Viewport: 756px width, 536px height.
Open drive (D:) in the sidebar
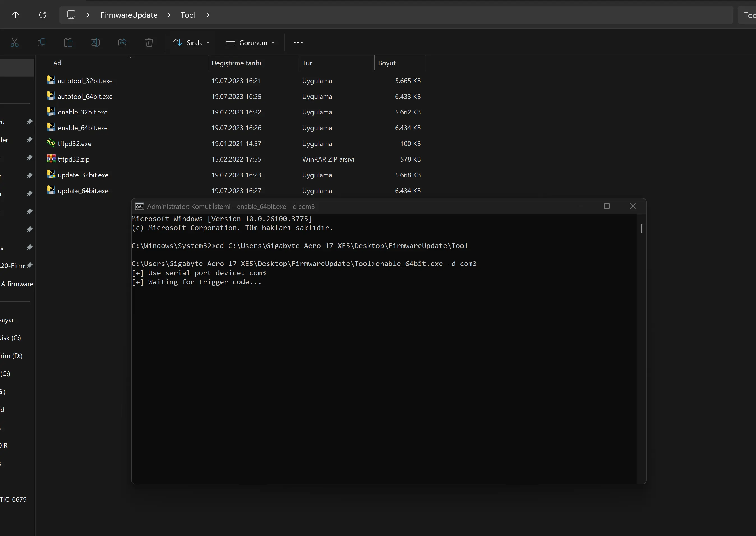[x=11, y=356]
